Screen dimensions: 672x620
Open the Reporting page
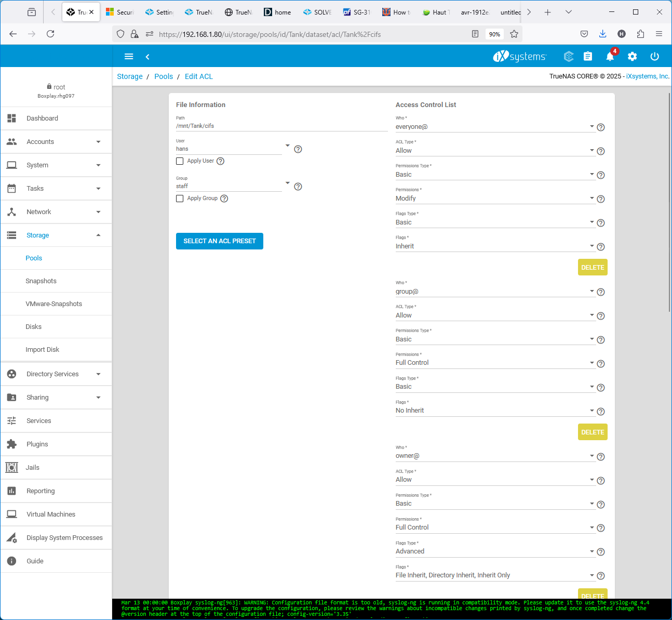click(56, 491)
